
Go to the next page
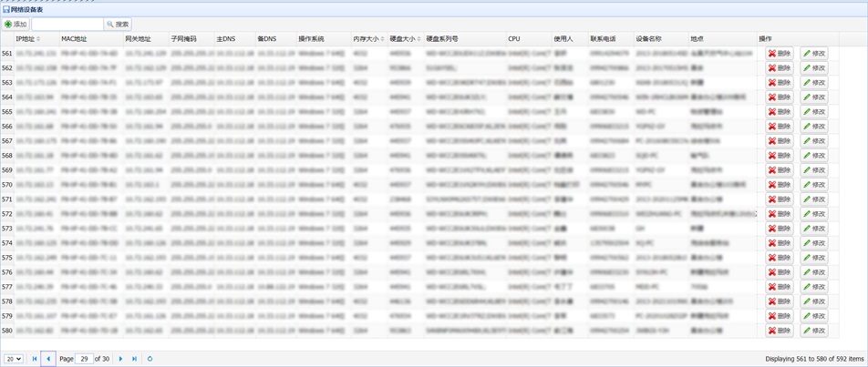[121, 359]
